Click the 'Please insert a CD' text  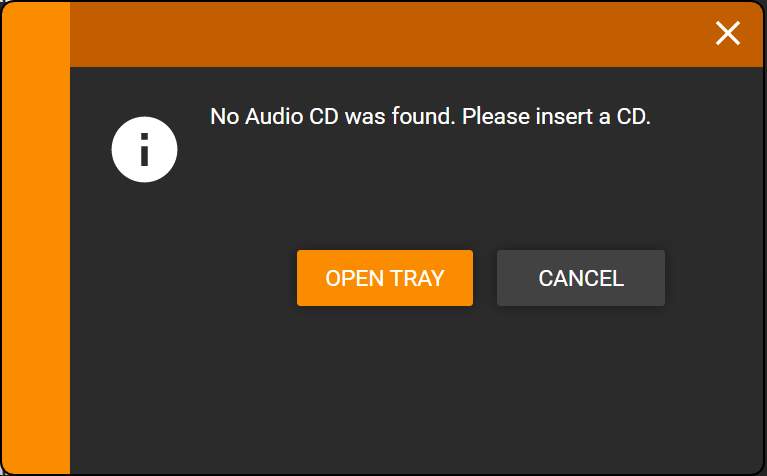556,116
